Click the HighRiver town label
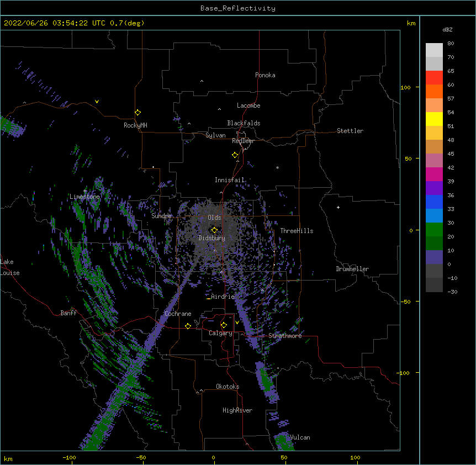 coord(237,410)
